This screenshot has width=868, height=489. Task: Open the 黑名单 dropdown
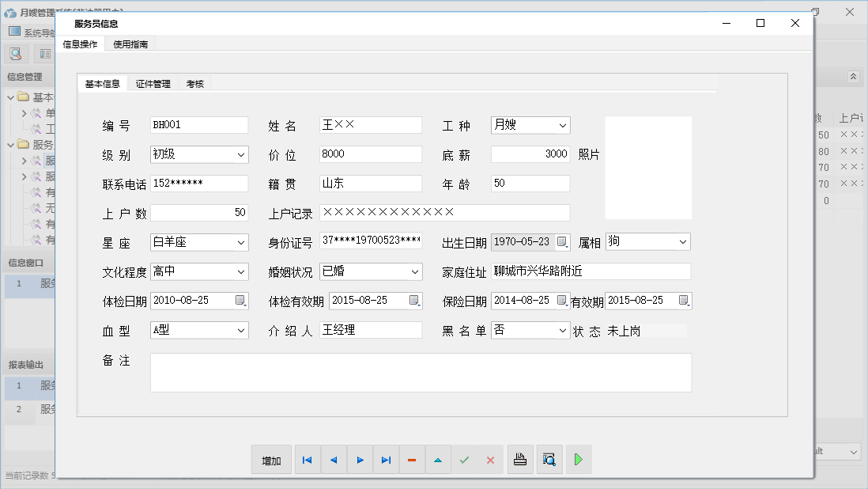click(x=562, y=330)
